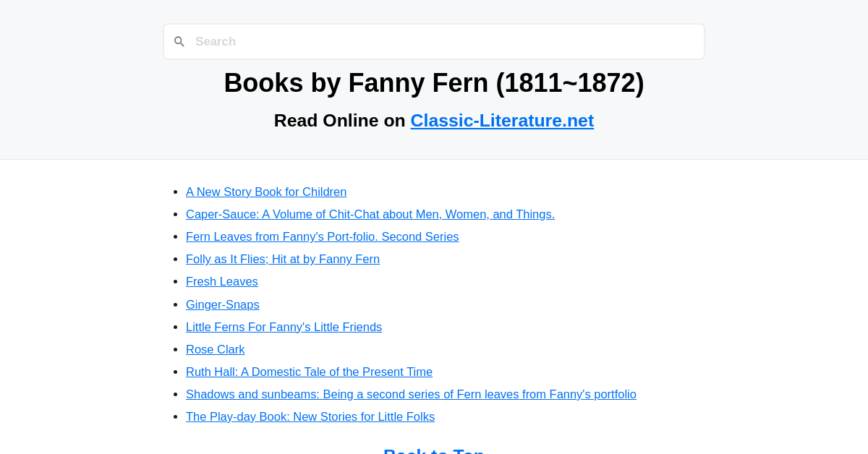Open the Shadows and sunbeams link
The height and width of the screenshot is (454, 868).
411,394
